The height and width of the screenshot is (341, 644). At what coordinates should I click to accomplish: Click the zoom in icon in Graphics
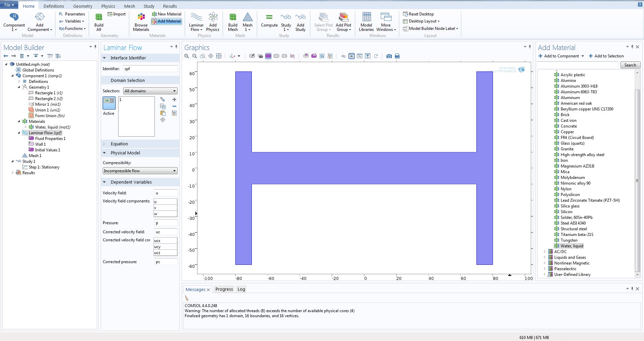tap(187, 56)
